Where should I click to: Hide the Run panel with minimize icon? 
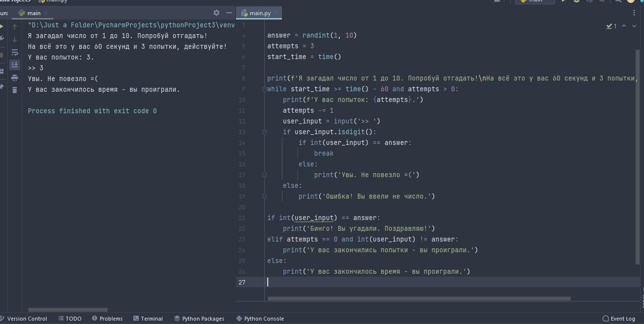point(229,13)
